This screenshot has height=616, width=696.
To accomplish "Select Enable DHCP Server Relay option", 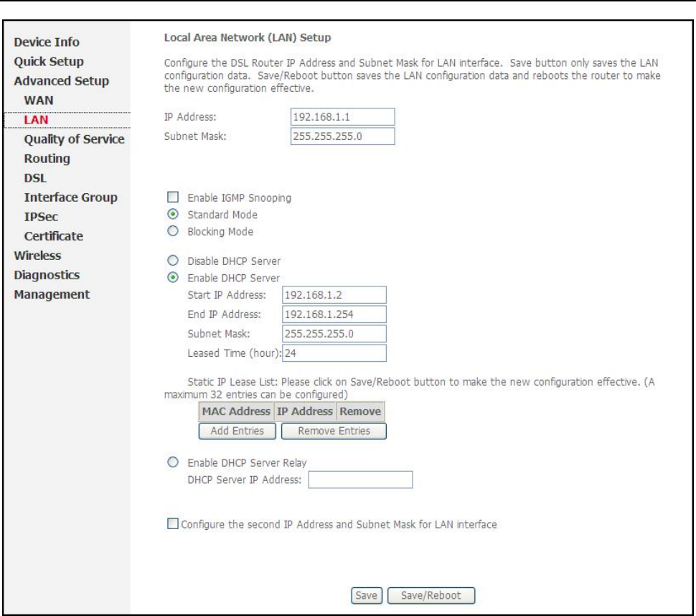I will (173, 462).
